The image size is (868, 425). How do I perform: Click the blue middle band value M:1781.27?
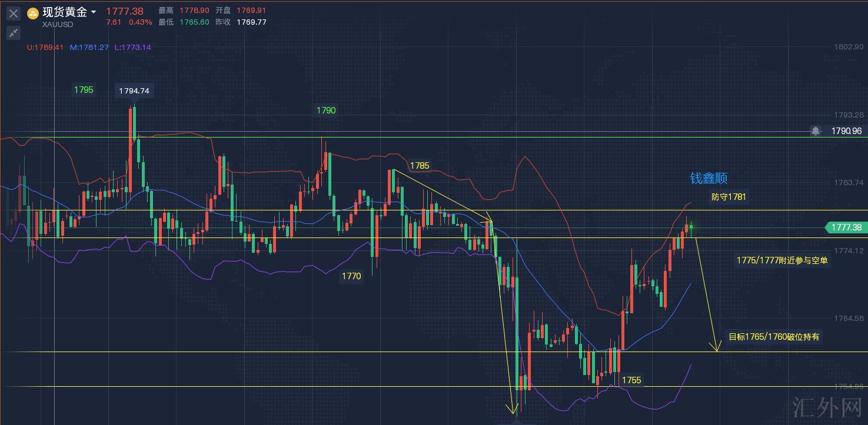(x=89, y=47)
